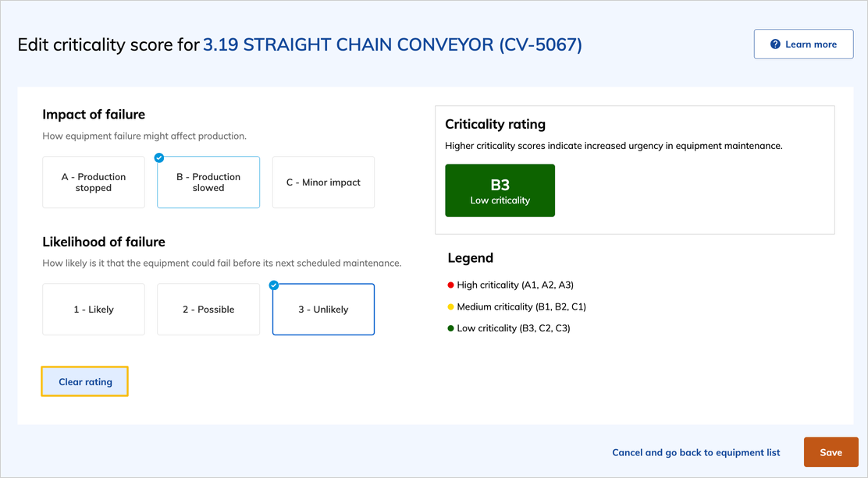Click the yellow Medium criticality dot
868x478 pixels.
pos(451,307)
